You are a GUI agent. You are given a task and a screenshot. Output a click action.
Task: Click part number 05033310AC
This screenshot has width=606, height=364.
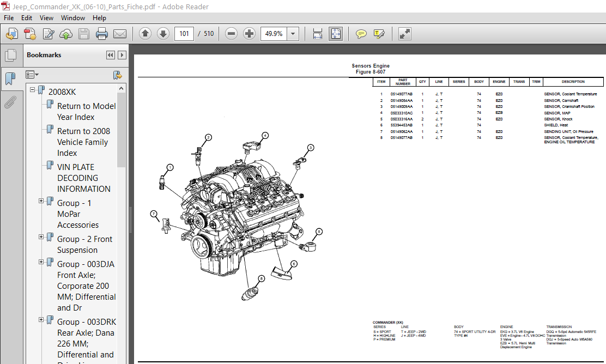tap(401, 113)
